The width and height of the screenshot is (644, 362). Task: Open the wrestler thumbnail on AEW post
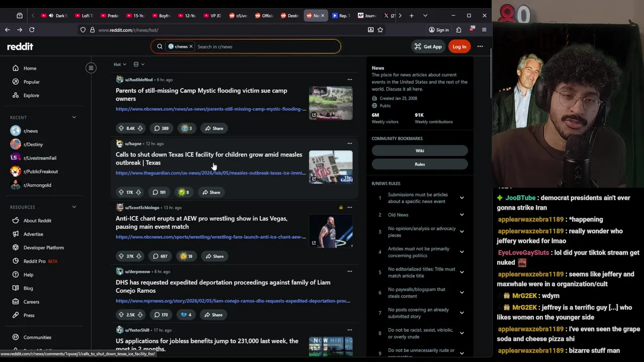click(x=331, y=231)
